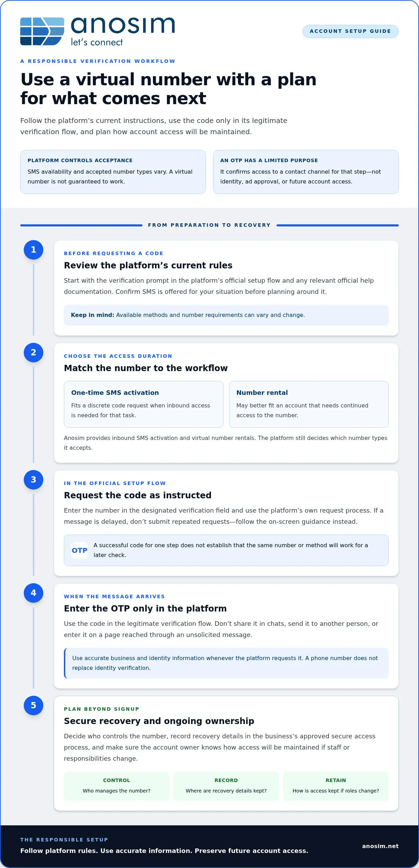This screenshot has height=868, width=419.
Task: Click the Retain tile about role changes
Action: click(336, 786)
